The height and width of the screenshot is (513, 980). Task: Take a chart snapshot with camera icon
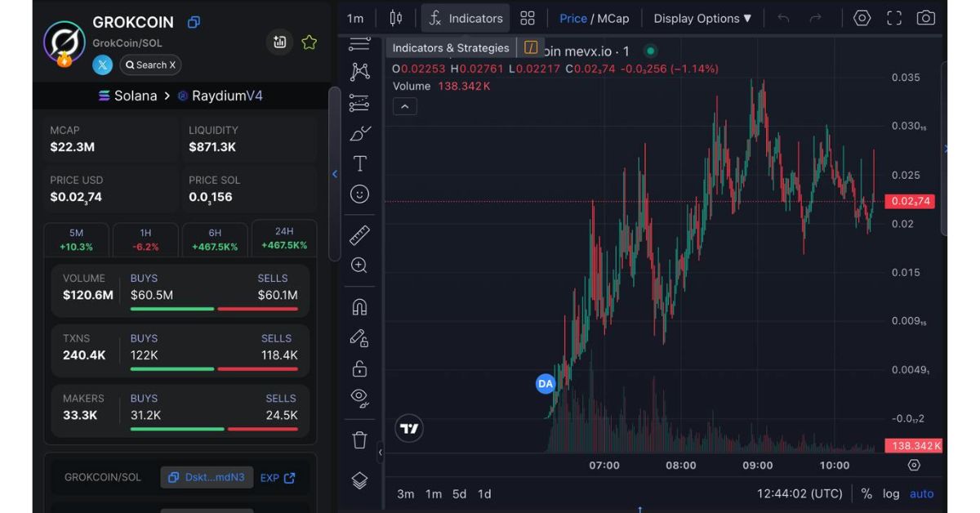(x=925, y=18)
